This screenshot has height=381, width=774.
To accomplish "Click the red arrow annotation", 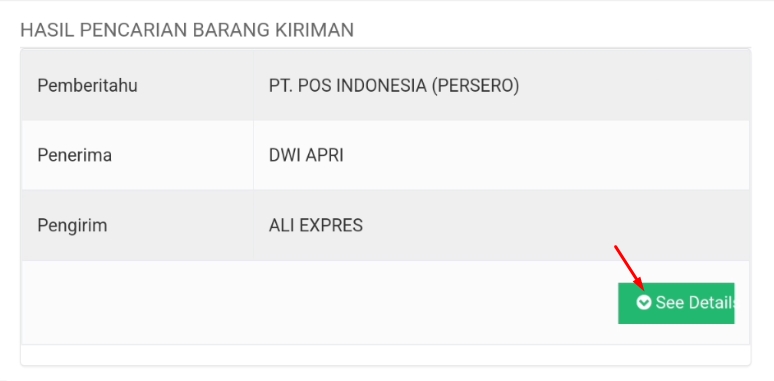I will pyautogui.click(x=629, y=267).
